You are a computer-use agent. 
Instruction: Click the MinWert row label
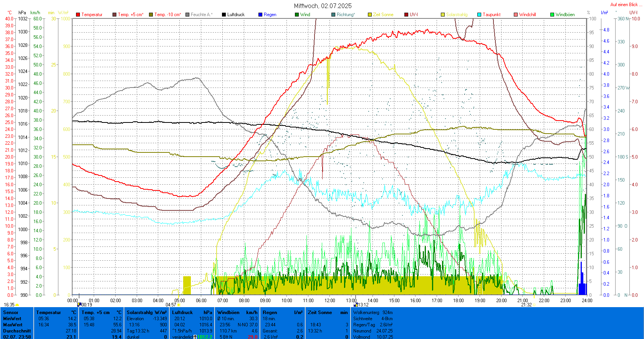(x=12, y=319)
